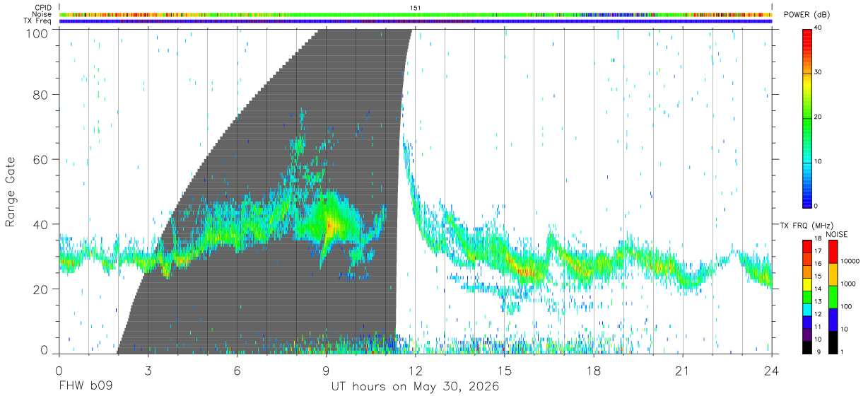This screenshot has height=401, width=868.
Task: Click the CPID value 151
Action: [415, 8]
